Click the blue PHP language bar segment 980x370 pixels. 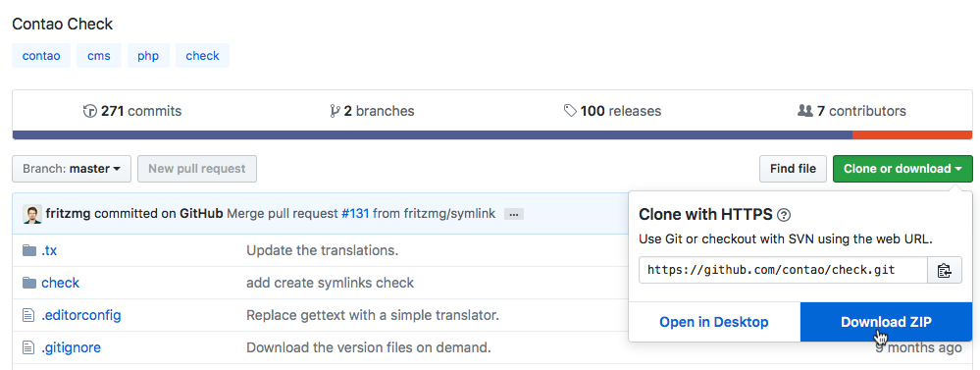432,135
